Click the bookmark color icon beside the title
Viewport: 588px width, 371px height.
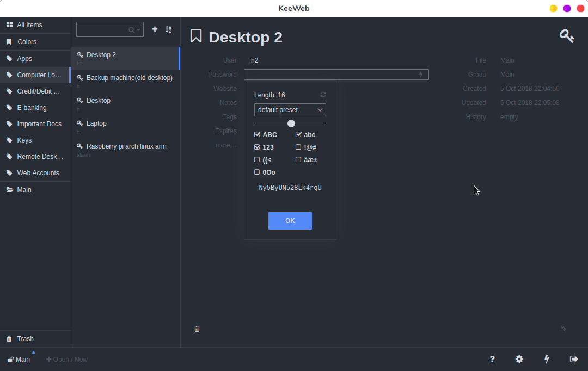tap(196, 36)
